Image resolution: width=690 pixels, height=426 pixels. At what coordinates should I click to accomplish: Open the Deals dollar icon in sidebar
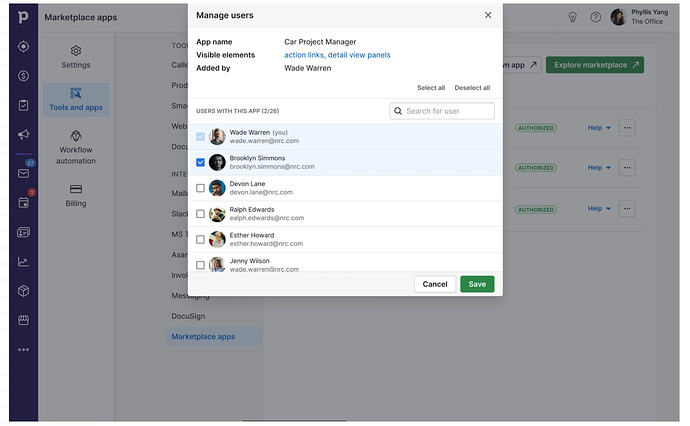[x=23, y=76]
